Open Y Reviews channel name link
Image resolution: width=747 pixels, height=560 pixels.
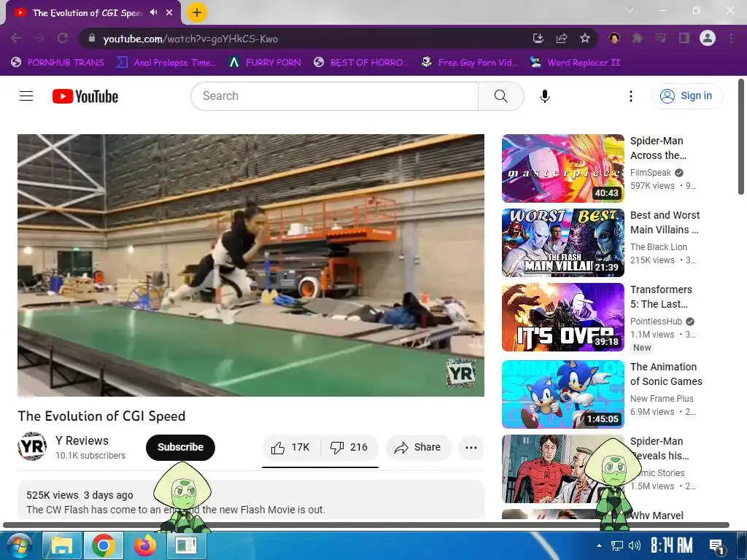coord(82,440)
